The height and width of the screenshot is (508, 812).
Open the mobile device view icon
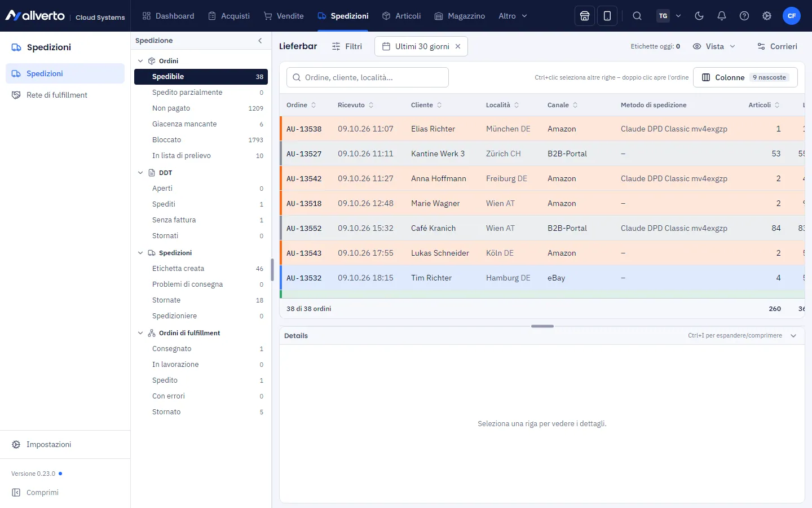pos(607,16)
